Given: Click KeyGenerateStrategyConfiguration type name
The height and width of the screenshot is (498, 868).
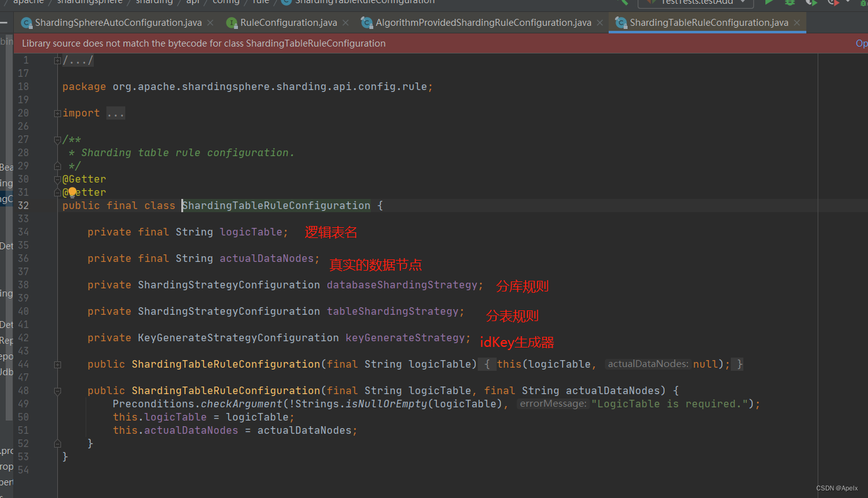Looking at the screenshot, I should coord(239,338).
